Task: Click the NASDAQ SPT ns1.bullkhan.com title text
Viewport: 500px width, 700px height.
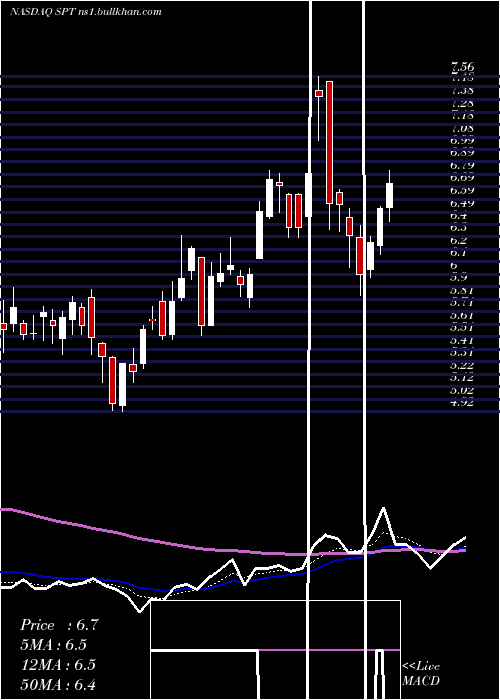Action: pos(86,12)
